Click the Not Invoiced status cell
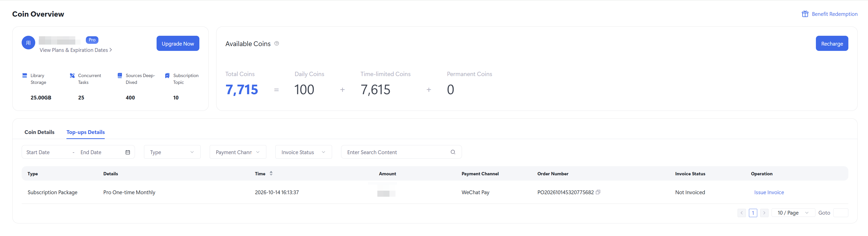The height and width of the screenshot is (236, 868). pos(690,192)
